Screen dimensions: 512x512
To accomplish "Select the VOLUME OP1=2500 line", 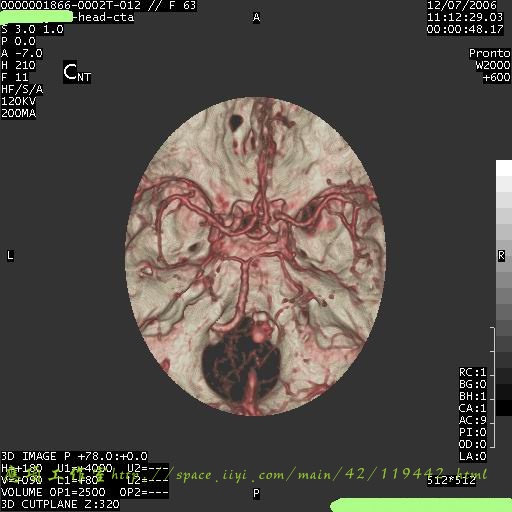I will 85,492.
